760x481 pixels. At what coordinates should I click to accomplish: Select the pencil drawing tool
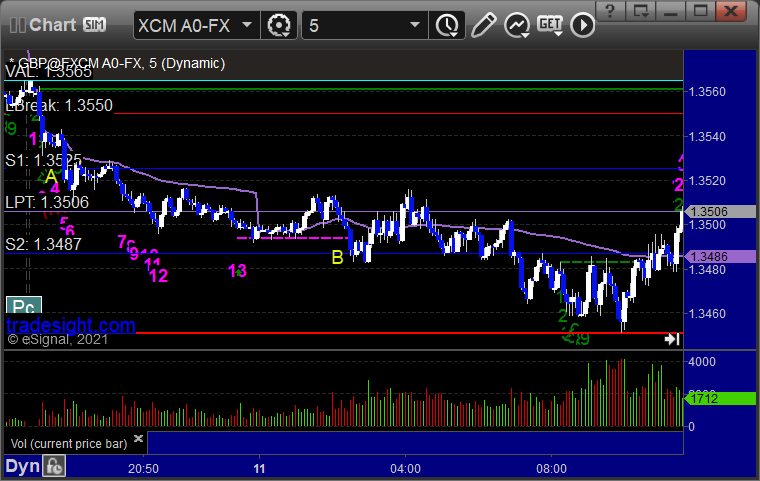tap(483, 25)
